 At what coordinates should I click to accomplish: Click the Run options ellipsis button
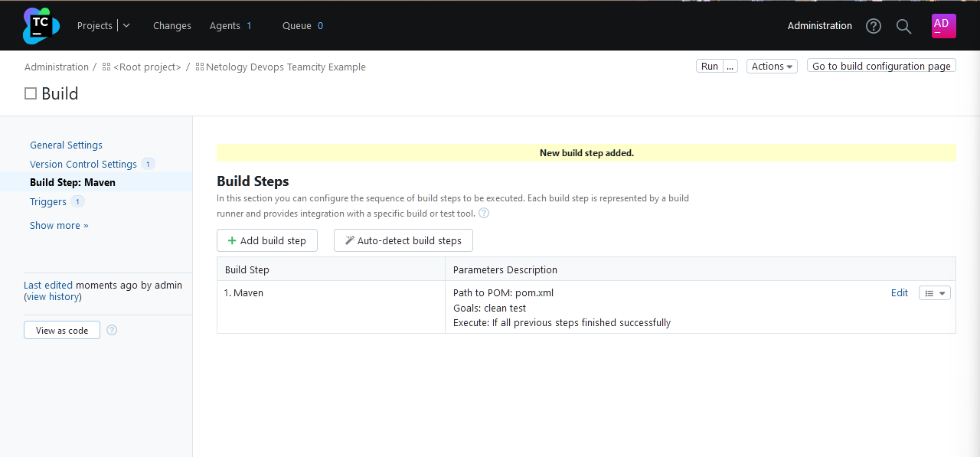tap(730, 67)
